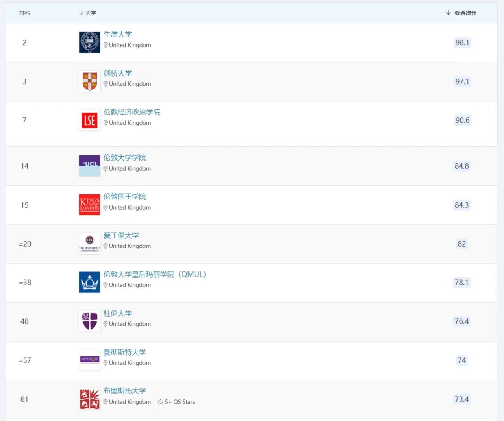Image resolution: width=504 pixels, height=421 pixels.
Task: Click the score 97.1
Action: click(462, 81)
